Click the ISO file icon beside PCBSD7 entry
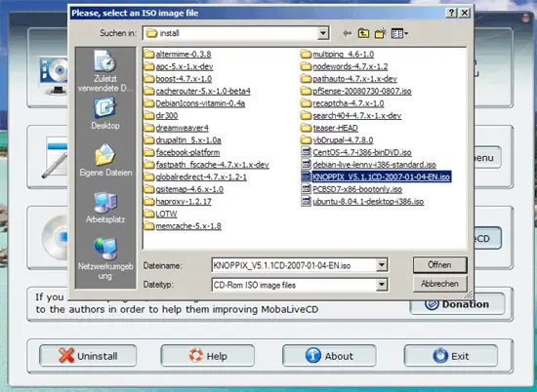 pyautogui.click(x=306, y=189)
